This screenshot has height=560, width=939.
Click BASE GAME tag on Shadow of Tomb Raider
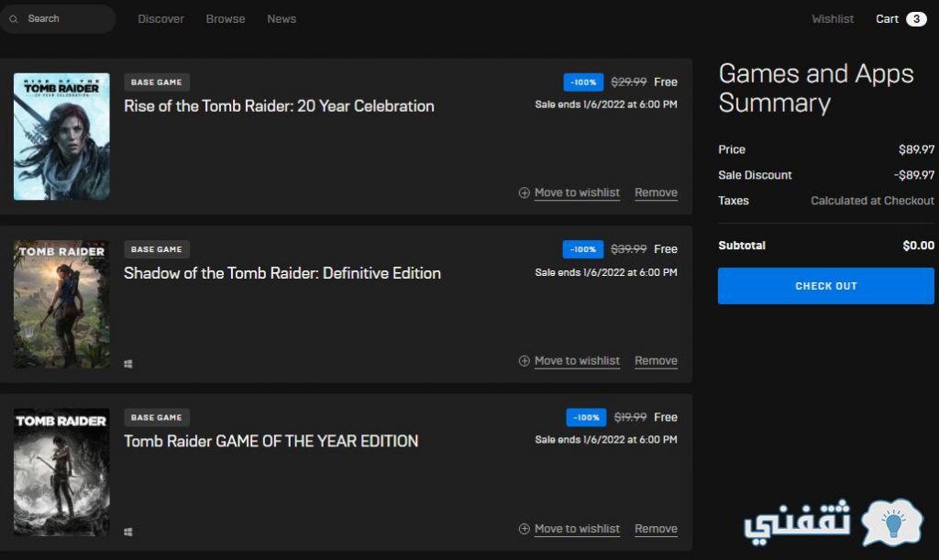tap(156, 249)
